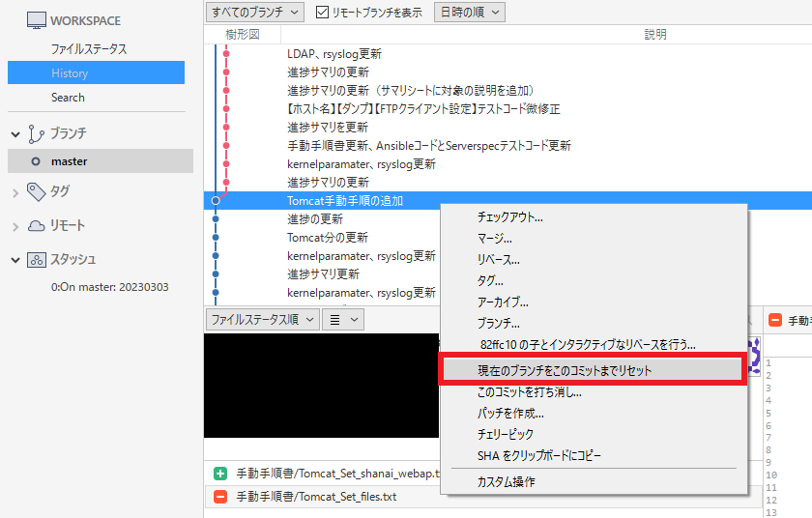Open the すべてのブランチ dropdown
This screenshot has height=518, width=812.
click(x=255, y=12)
